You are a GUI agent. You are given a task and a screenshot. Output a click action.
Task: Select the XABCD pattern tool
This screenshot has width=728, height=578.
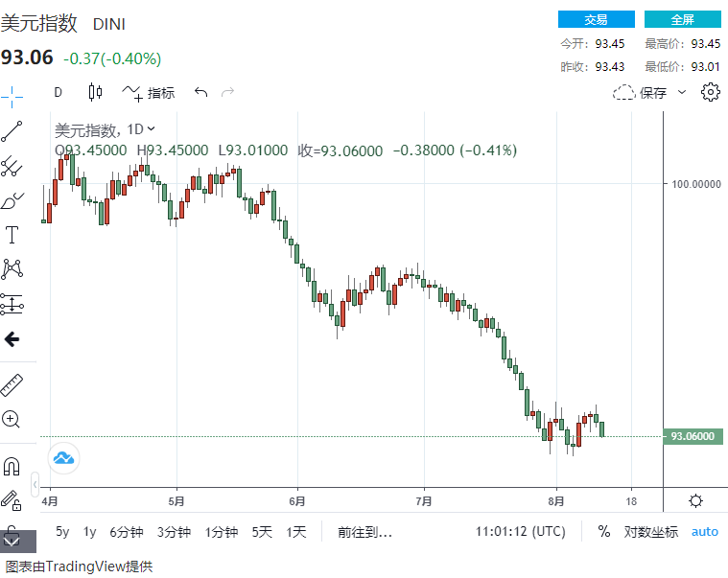point(12,269)
